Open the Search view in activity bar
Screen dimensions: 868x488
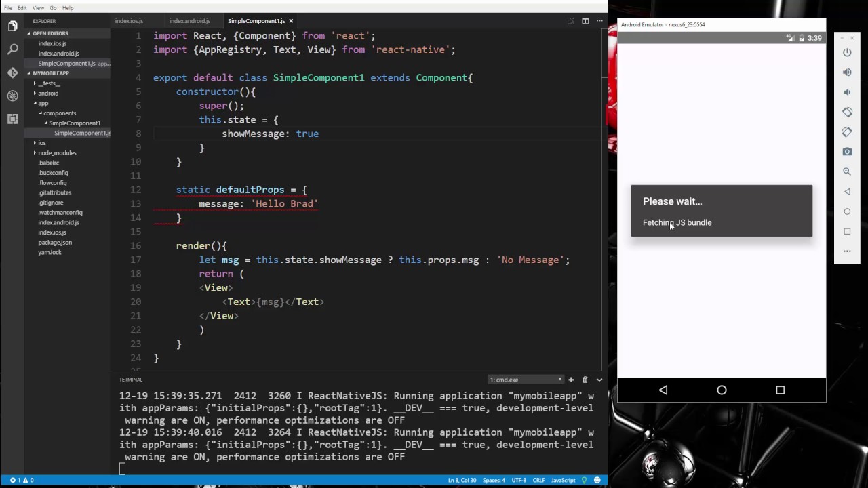point(12,49)
